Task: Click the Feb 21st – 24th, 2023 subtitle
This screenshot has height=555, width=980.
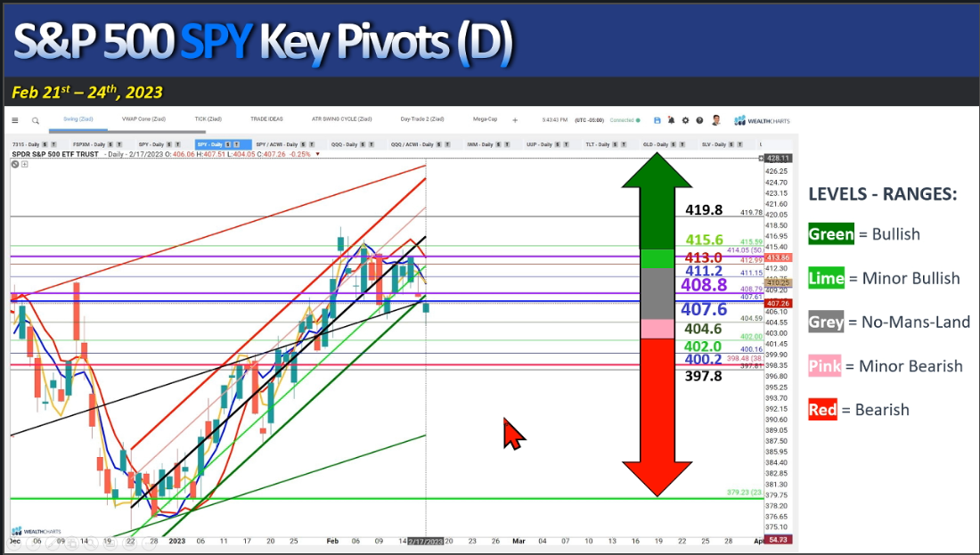Action: point(87,92)
